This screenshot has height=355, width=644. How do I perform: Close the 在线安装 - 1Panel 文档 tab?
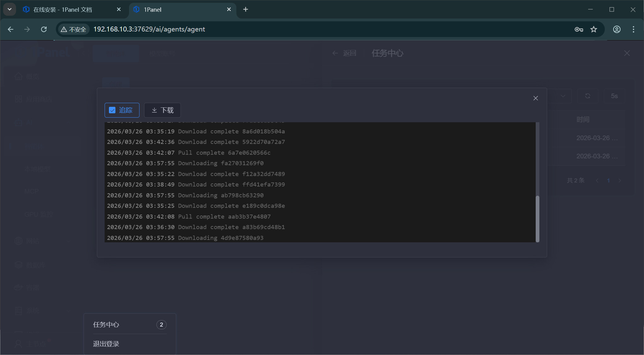119,10
